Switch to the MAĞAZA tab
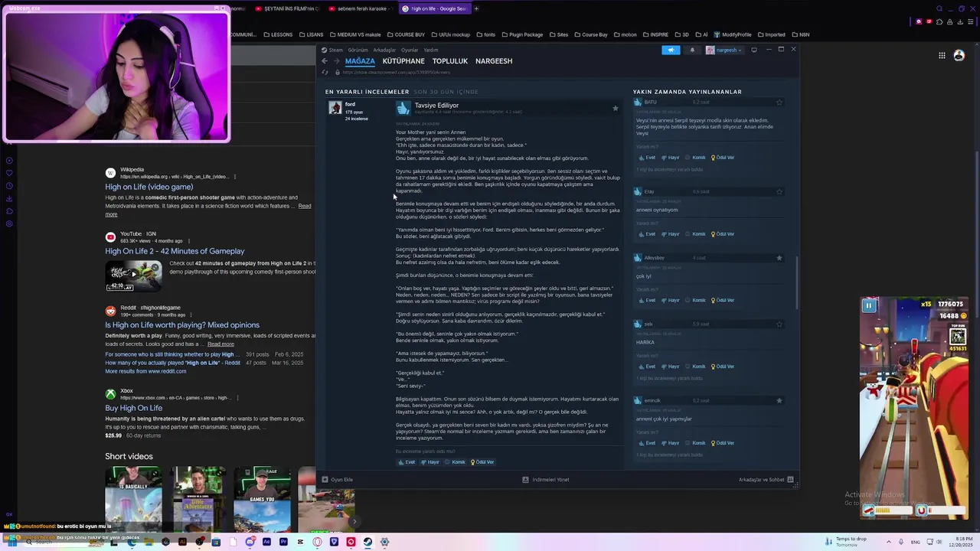 click(x=360, y=61)
